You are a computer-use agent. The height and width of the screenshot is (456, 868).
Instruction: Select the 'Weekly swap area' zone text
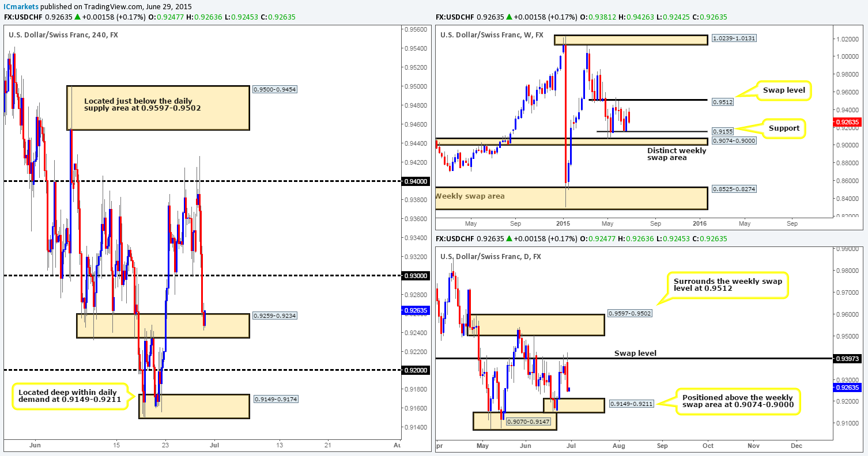tap(470, 196)
